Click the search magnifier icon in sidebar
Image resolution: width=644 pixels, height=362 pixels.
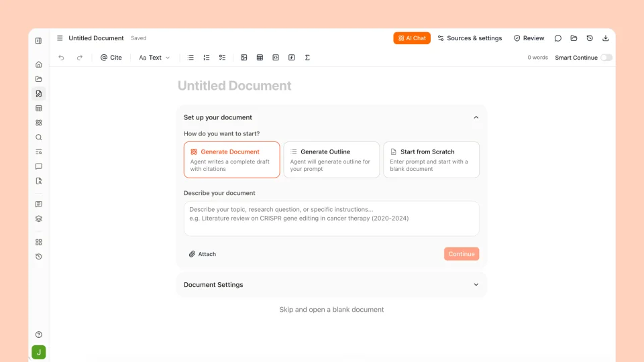[x=39, y=137]
